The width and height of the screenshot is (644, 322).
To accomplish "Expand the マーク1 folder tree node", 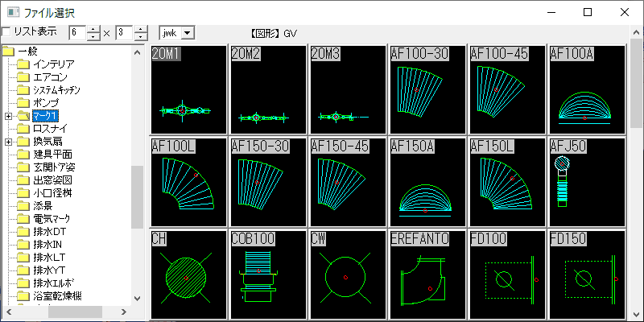I will click(8, 116).
